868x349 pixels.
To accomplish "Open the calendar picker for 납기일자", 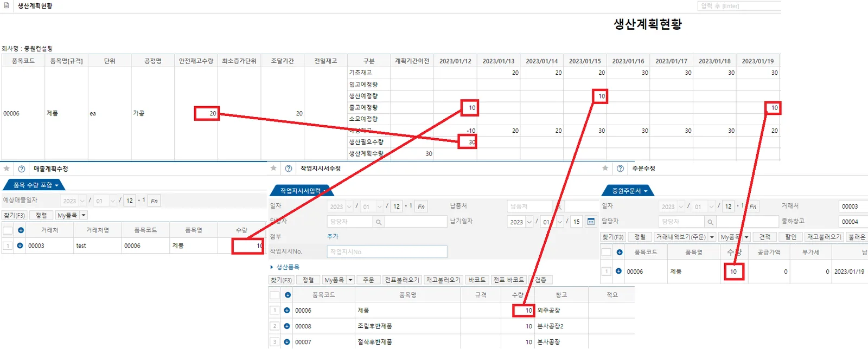I will coord(591,221).
